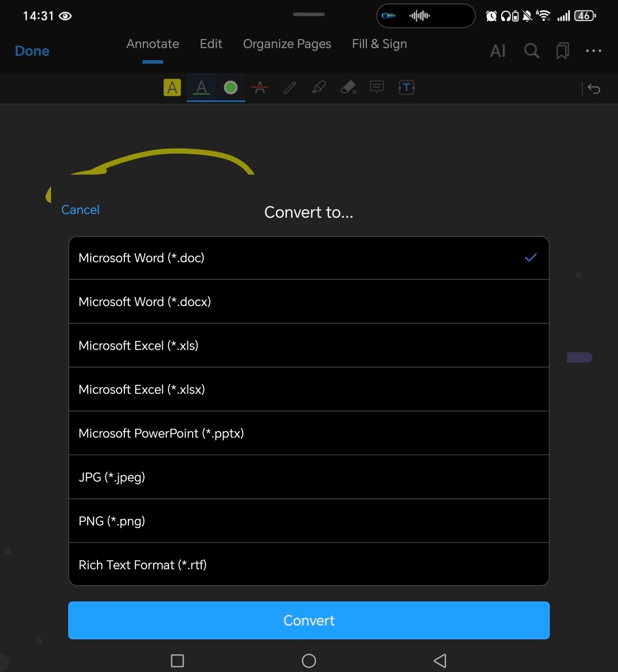Select the underline text tool
This screenshot has width=618, height=672.
pyautogui.click(x=201, y=87)
